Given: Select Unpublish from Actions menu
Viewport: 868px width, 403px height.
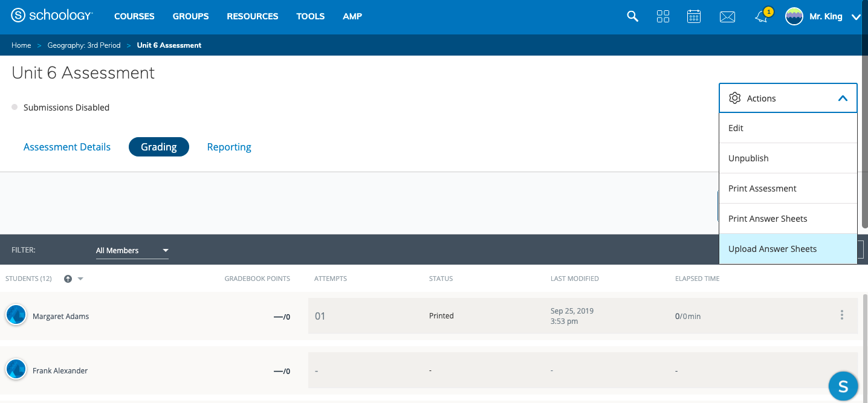Looking at the screenshot, I should tap(748, 158).
